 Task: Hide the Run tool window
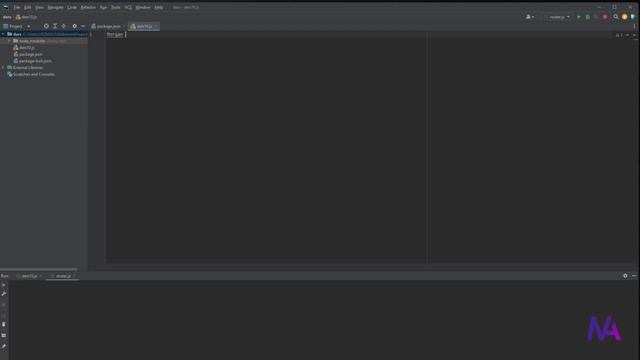[x=634, y=276]
